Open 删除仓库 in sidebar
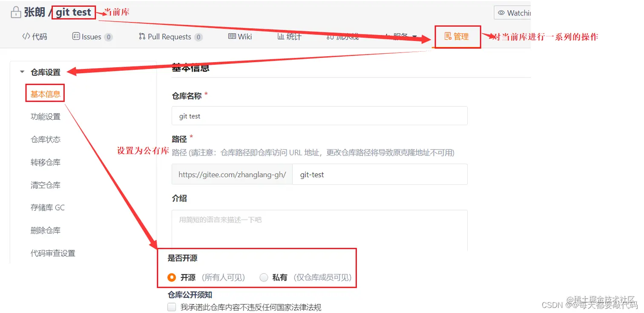This screenshot has width=644, height=313. click(x=46, y=230)
